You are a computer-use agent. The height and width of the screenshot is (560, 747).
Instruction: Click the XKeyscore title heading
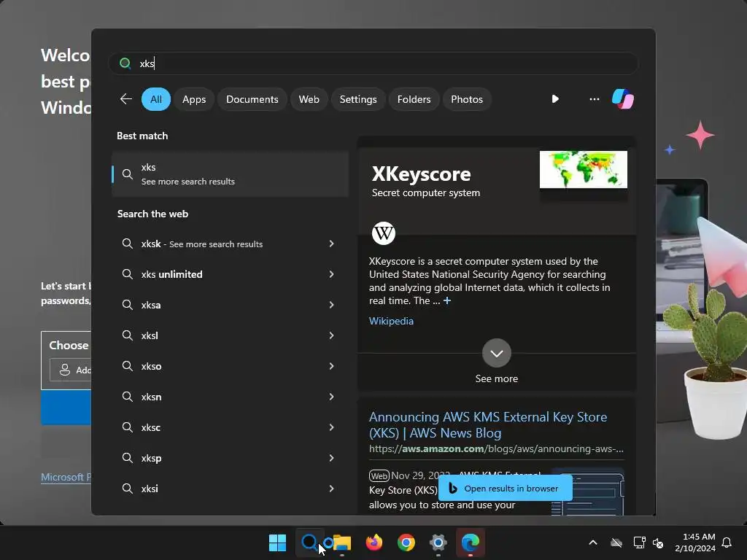[421, 174]
